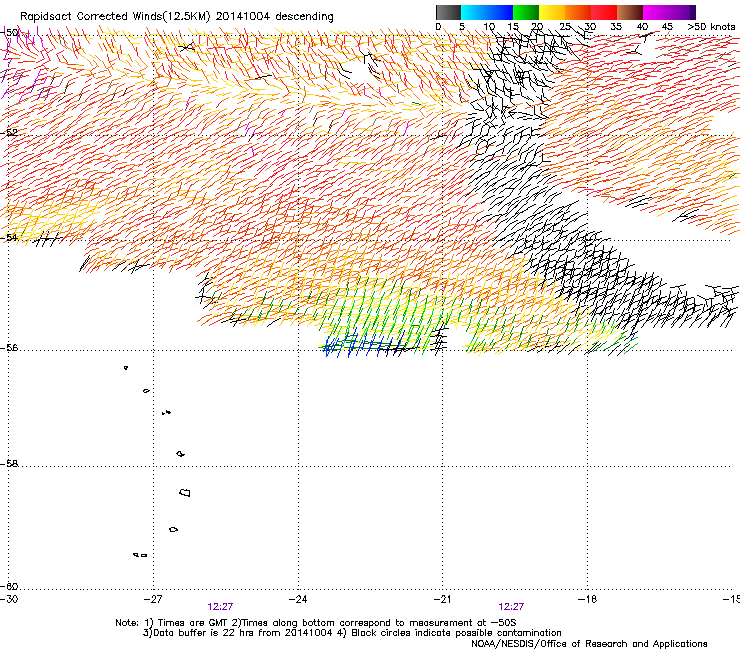
Task: Select the cyan 5-10 knots legend segment
Action: [474, 12]
